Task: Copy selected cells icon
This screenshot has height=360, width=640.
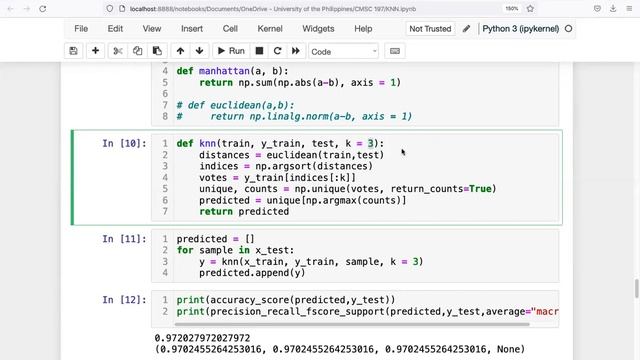Action: coord(138,51)
